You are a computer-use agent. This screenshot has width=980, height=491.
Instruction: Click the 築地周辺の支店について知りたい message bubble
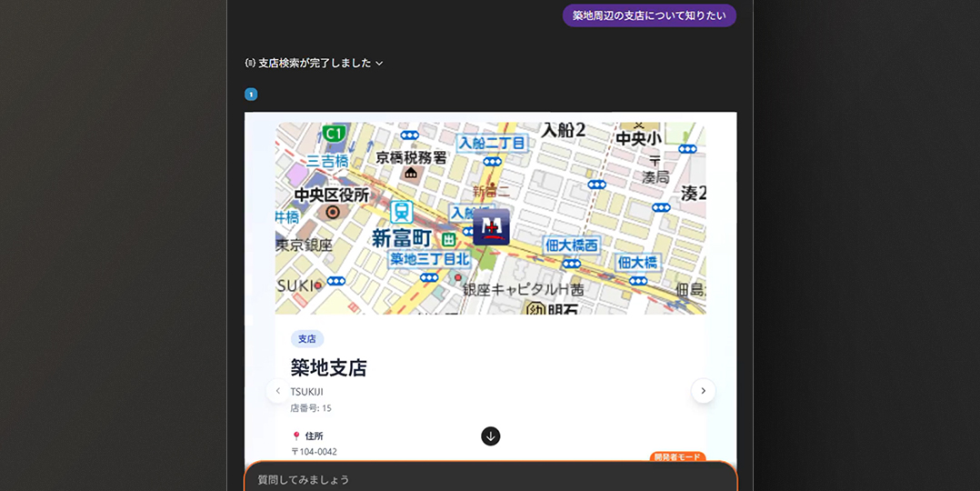pos(649,15)
